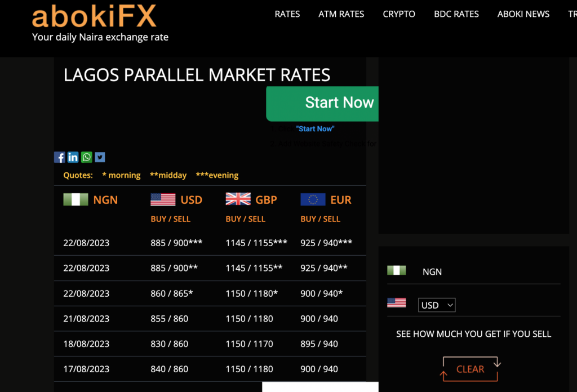Click the Nigerian flag in converter panel
The height and width of the screenshot is (392, 577).
point(397,271)
